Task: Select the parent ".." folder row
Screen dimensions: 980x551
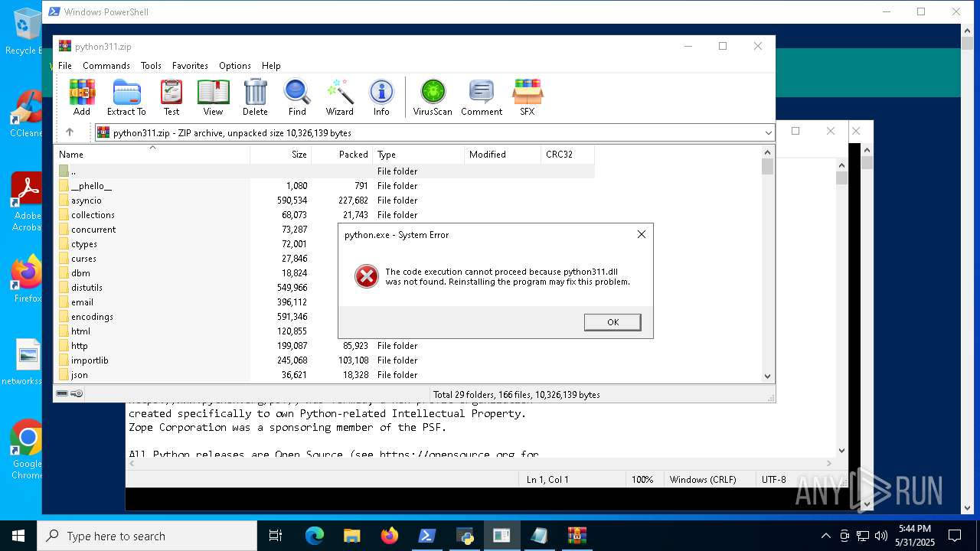Action: pos(325,171)
